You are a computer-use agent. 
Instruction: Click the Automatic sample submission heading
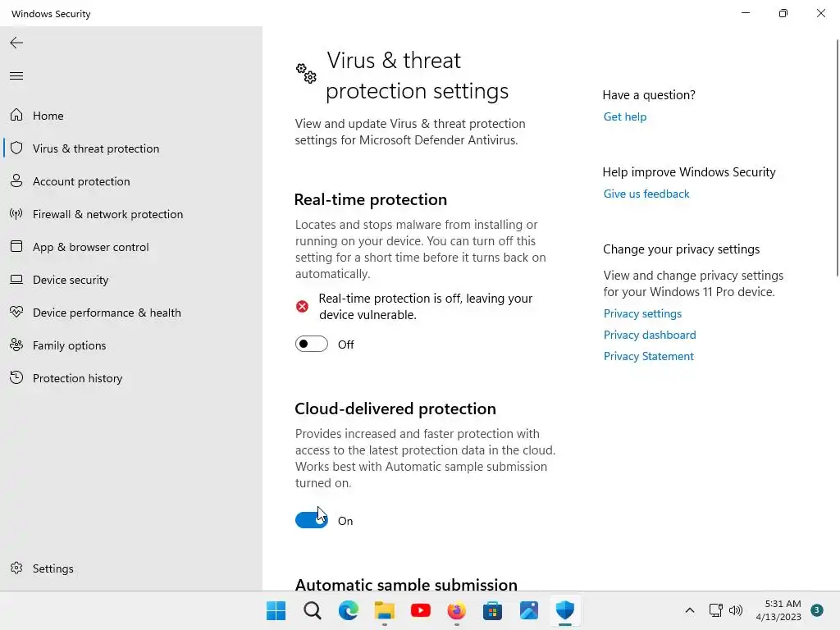tap(406, 584)
